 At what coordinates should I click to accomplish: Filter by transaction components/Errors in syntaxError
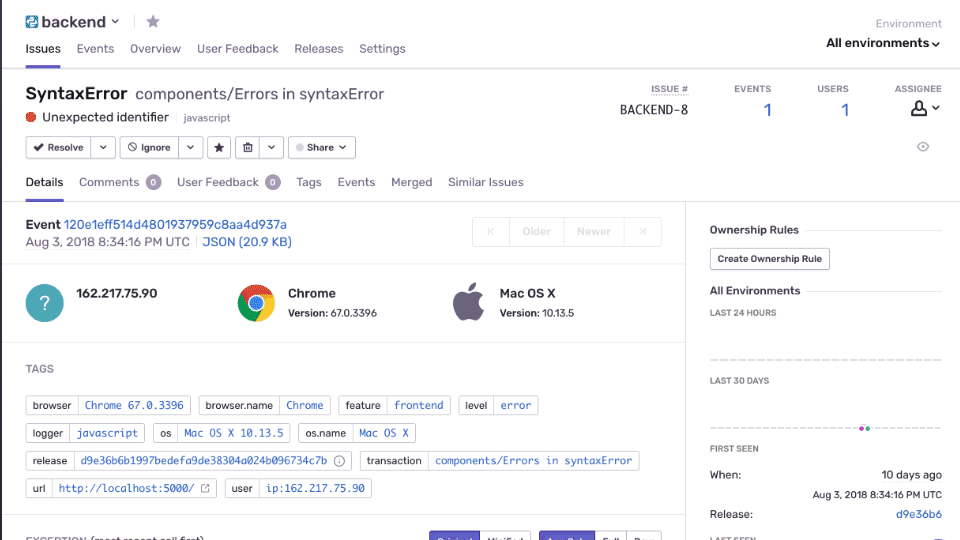533,460
